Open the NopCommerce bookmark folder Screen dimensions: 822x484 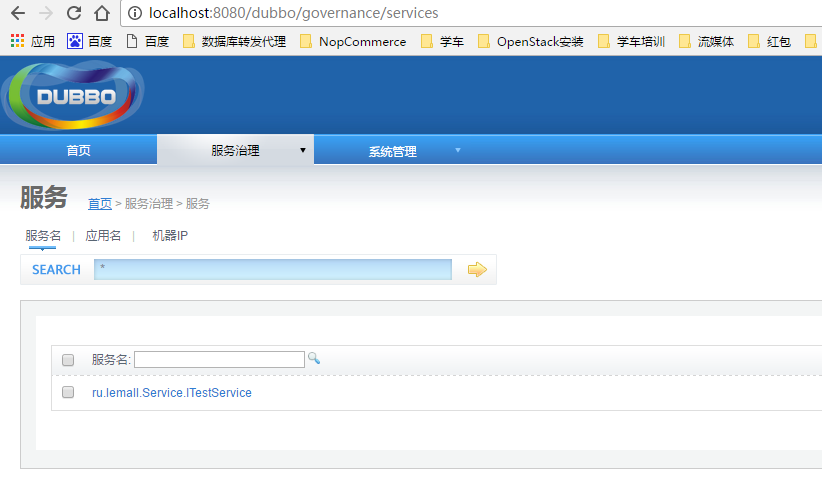(353, 41)
